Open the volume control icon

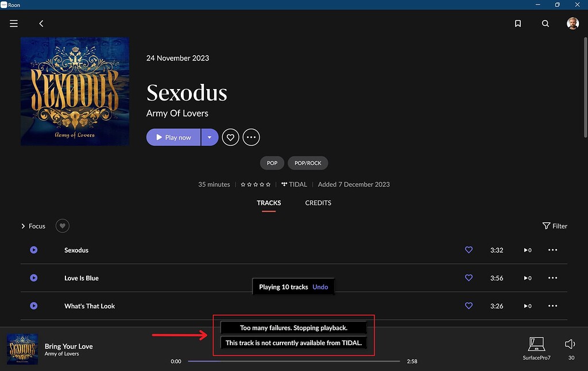569,345
